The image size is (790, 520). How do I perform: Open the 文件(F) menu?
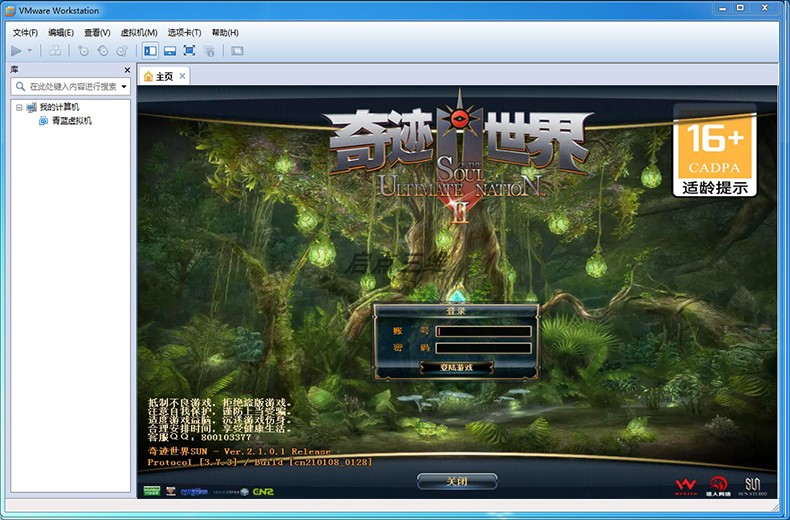pos(25,33)
